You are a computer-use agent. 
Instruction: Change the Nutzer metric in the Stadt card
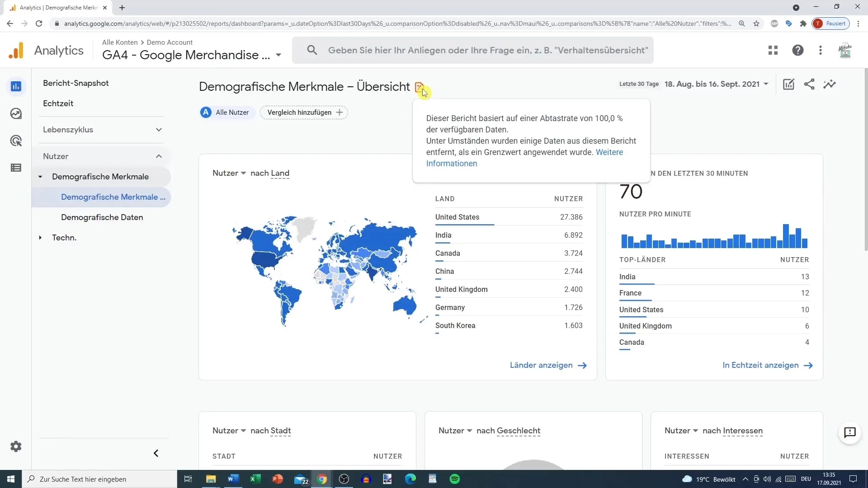(x=229, y=431)
